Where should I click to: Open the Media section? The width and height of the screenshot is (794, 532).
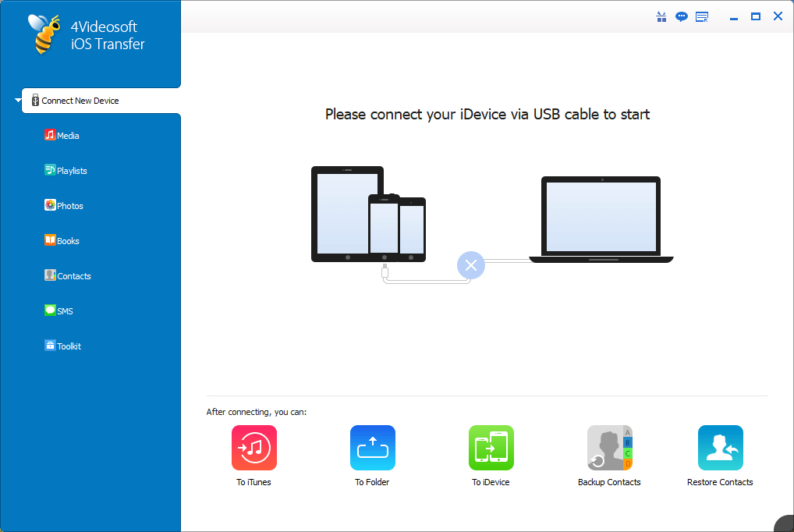(x=49, y=135)
